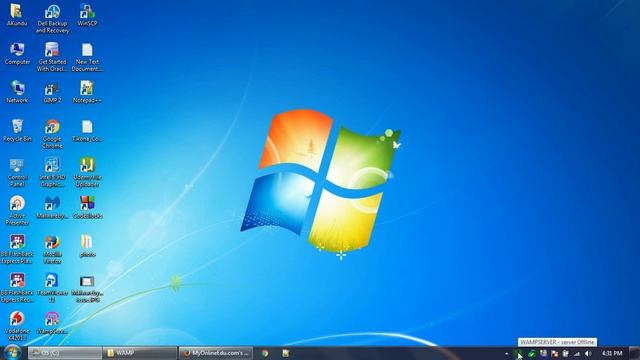Open the Intel HD Graphics shortcut

(52, 173)
